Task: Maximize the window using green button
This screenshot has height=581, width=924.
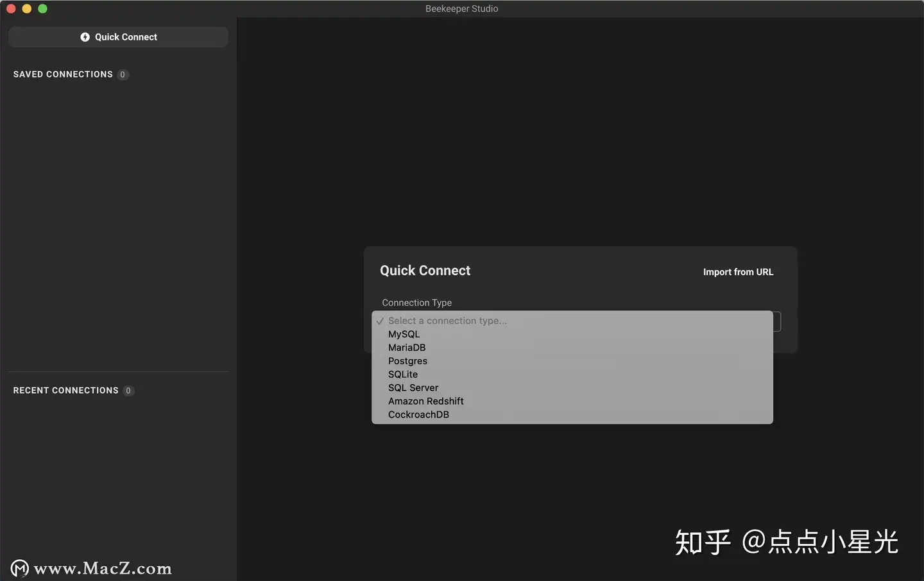Action: 42,8
